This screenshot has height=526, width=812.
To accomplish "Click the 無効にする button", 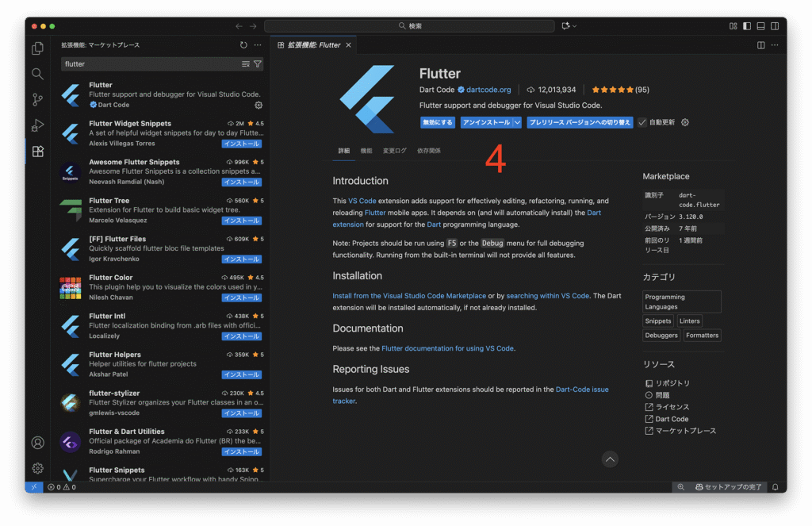I will (437, 123).
